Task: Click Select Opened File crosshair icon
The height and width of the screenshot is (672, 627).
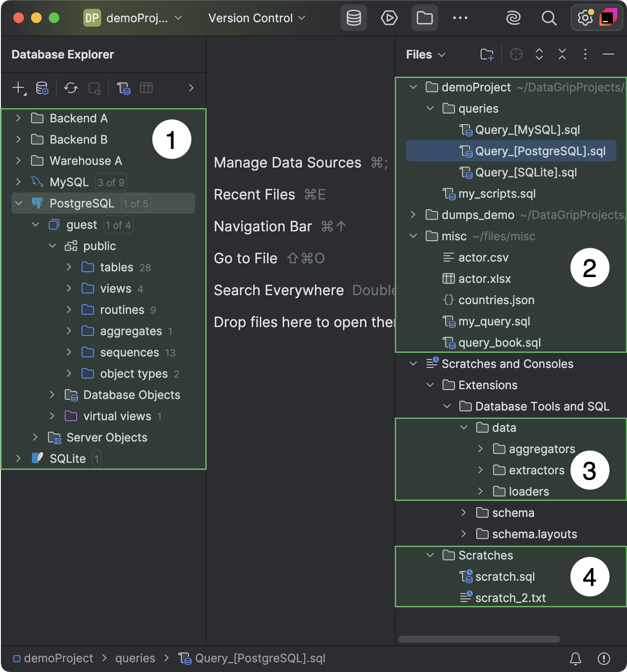Action: tap(516, 55)
